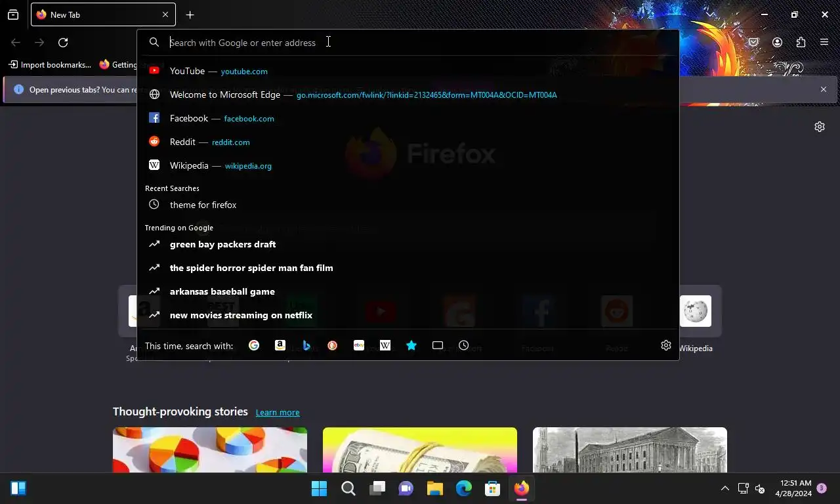This screenshot has width=840, height=504.
Task: Search in History clock icon
Action: (464, 345)
